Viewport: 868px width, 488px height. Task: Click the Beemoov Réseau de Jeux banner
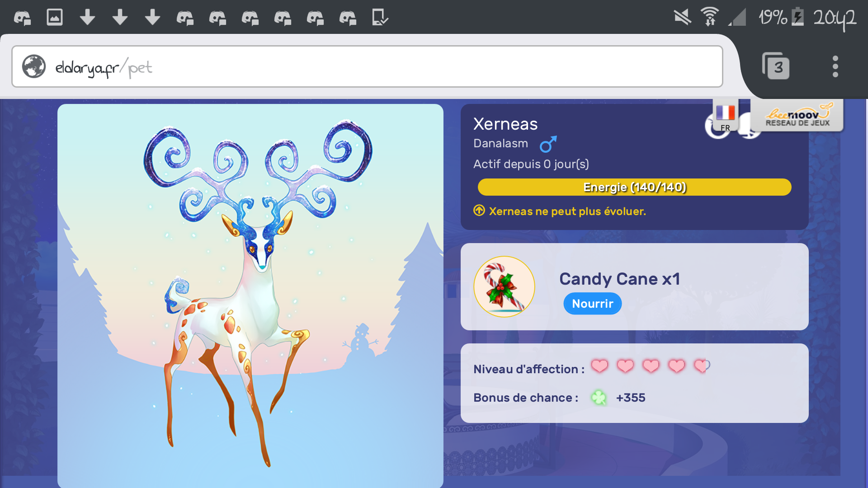[797, 116]
